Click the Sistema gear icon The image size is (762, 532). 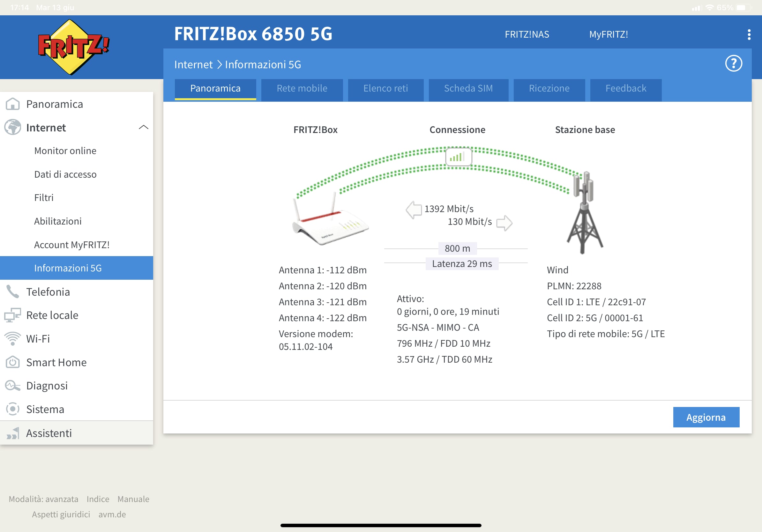pyautogui.click(x=13, y=409)
